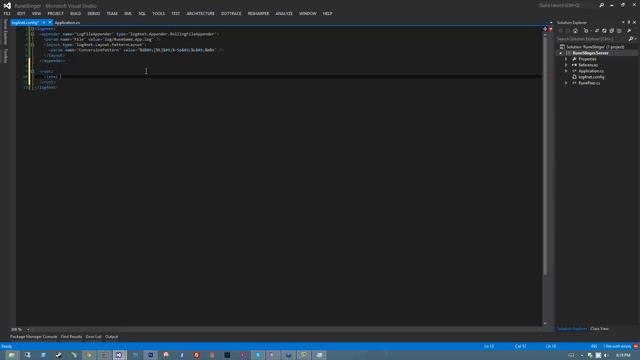This screenshot has width=640, height=360.
Task: Click the Properties wrench icon in Solution Explorer toolbar
Action: pyautogui.click(x=629, y=31)
